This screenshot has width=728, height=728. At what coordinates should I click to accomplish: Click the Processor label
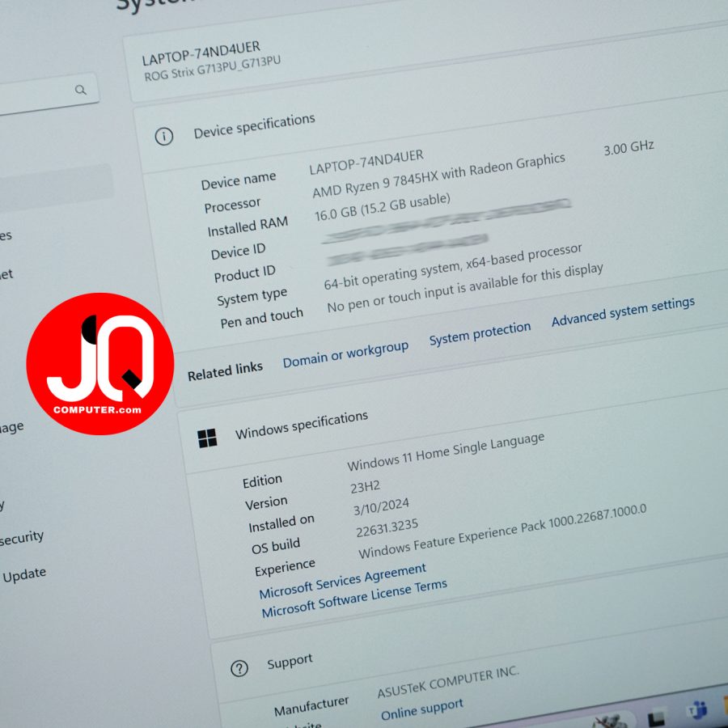pos(233,205)
